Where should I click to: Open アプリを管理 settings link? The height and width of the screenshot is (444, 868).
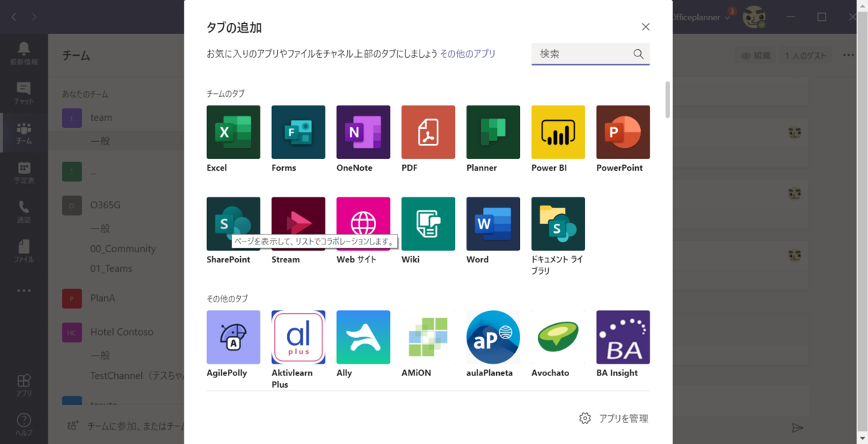[613, 418]
